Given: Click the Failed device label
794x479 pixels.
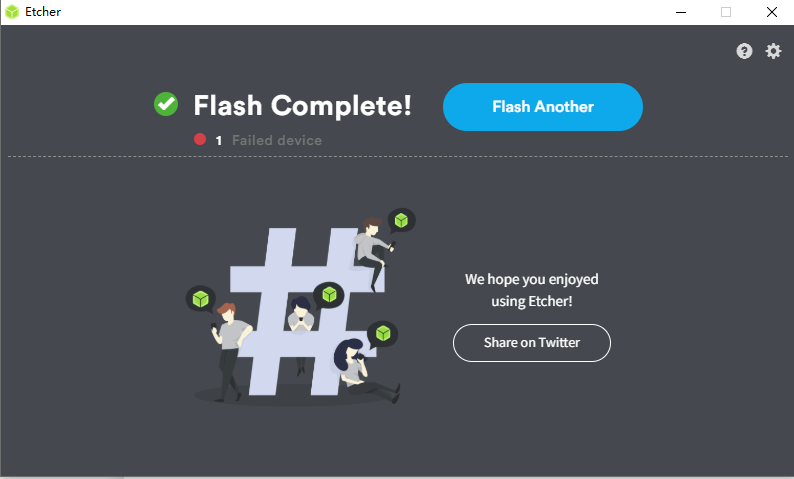Looking at the screenshot, I should [277, 140].
